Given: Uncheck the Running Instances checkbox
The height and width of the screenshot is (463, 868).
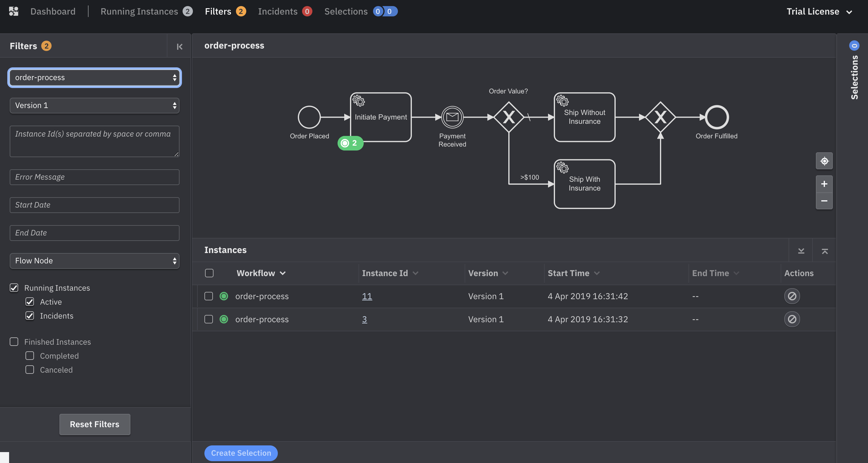Looking at the screenshot, I should pyautogui.click(x=14, y=287).
